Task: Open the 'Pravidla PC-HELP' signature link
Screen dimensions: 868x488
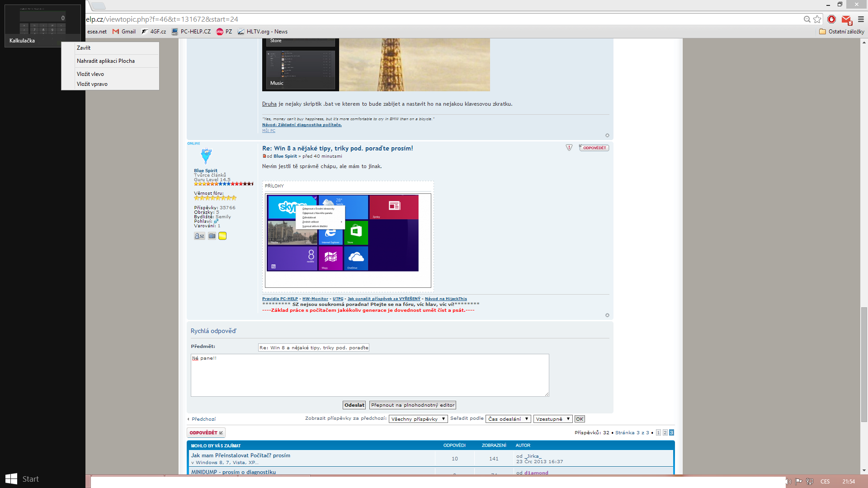Action: (x=280, y=299)
